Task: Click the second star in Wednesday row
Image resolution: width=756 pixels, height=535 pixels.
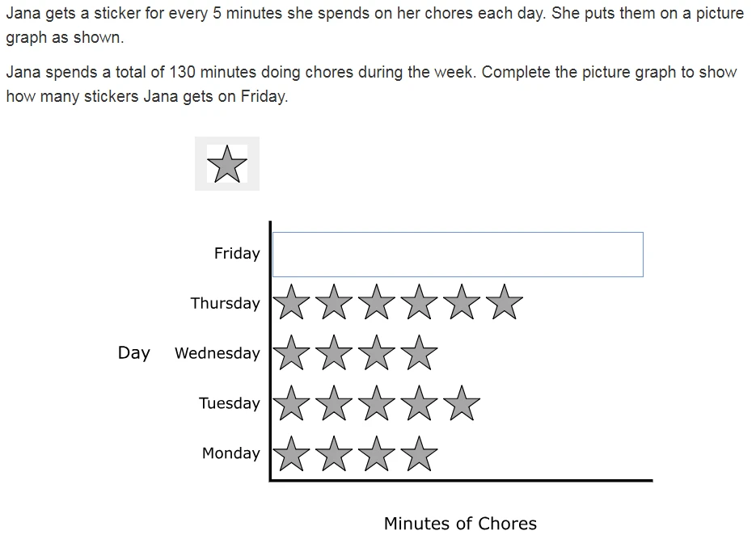Action: point(334,353)
